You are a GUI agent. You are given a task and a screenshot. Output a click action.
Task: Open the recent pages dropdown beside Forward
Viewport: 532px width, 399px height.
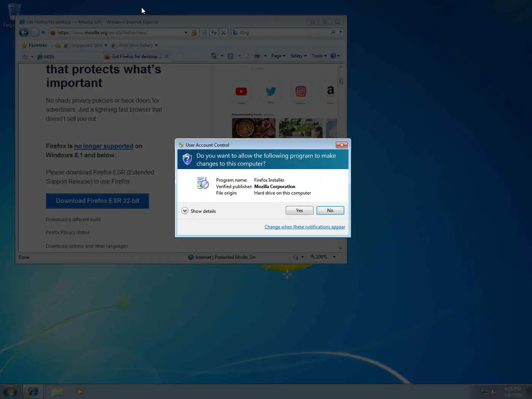43,33
